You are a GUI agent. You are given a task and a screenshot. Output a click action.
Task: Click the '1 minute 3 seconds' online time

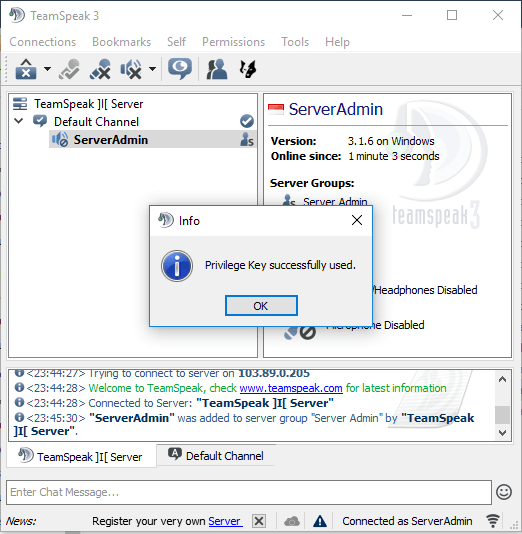pyautogui.click(x=394, y=156)
